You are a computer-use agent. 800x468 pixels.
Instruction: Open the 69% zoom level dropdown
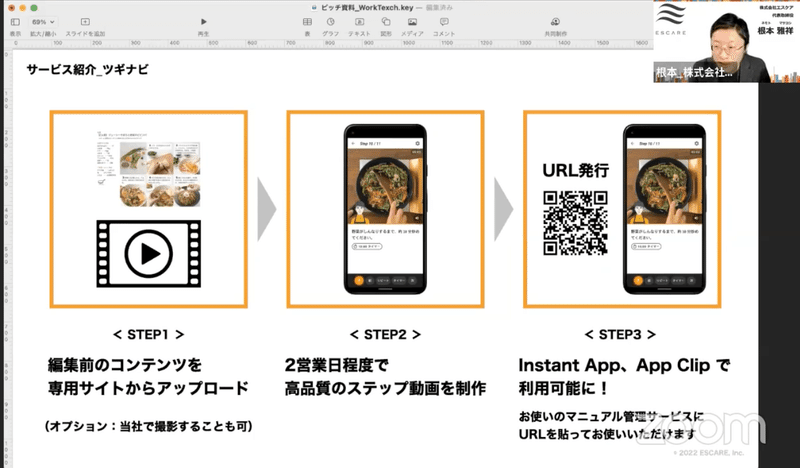[43, 22]
